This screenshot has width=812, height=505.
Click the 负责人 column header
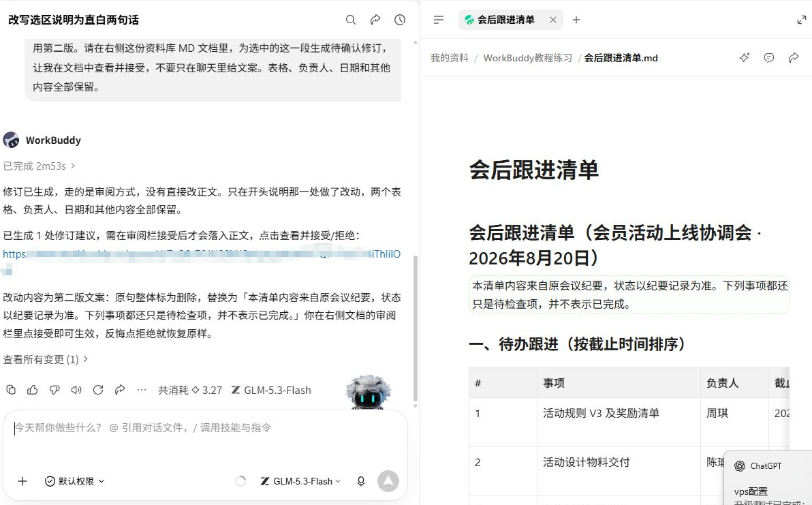pyautogui.click(x=734, y=383)
